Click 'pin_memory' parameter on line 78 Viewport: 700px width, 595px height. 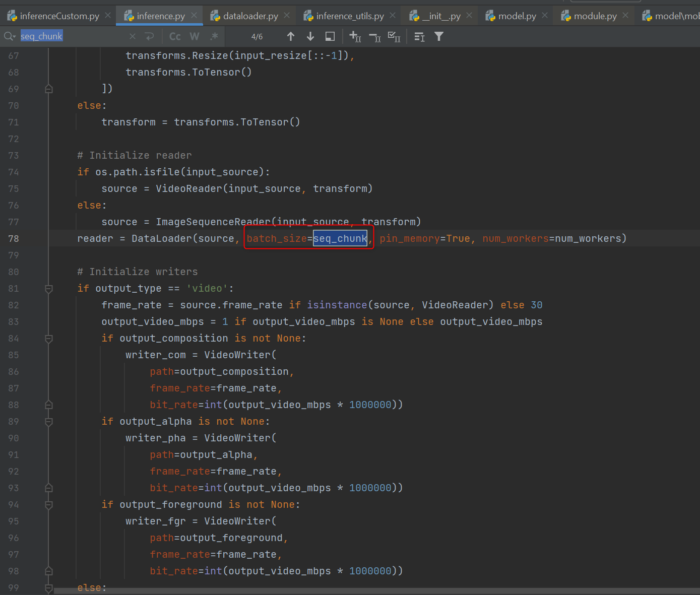pyautogui.click(x=410, y=238)
